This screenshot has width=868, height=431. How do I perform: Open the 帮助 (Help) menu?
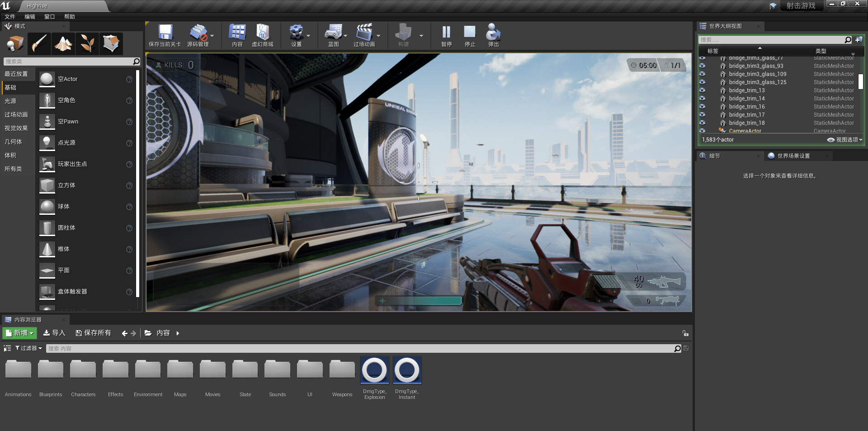click(x=70, y=17)
